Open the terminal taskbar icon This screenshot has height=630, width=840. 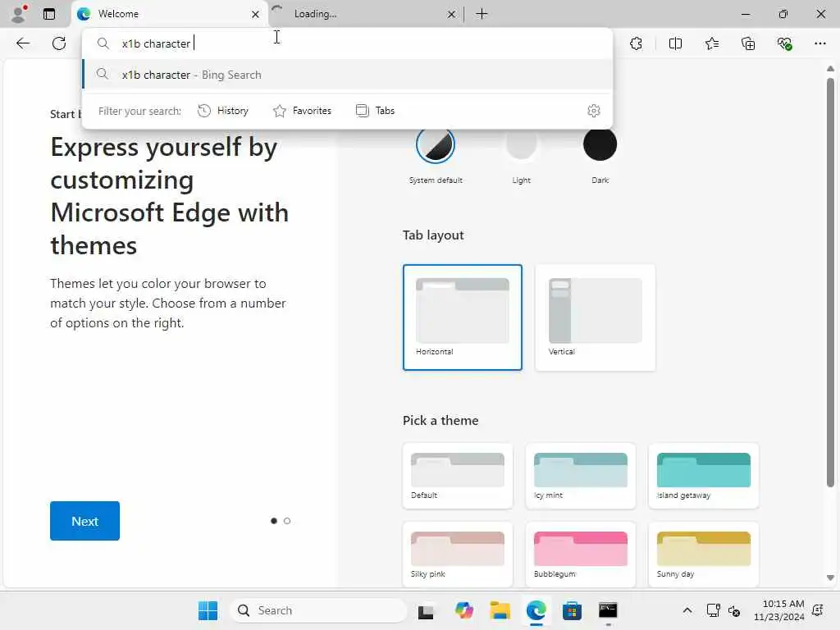[x=608, y=610]
